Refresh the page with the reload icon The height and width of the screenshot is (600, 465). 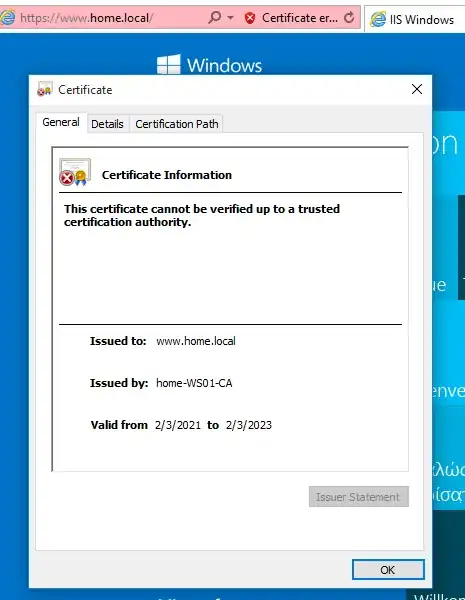349,17
